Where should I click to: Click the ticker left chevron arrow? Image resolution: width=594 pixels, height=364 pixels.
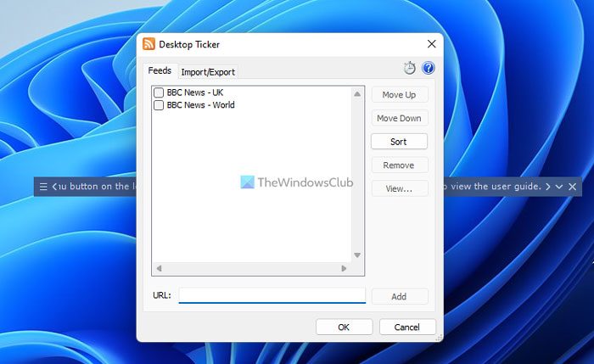point(54,187)
